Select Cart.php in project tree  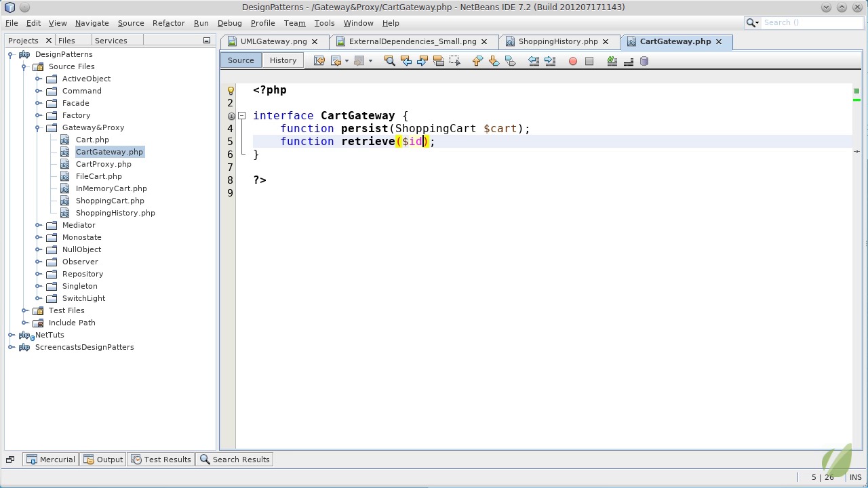[92, 140]
